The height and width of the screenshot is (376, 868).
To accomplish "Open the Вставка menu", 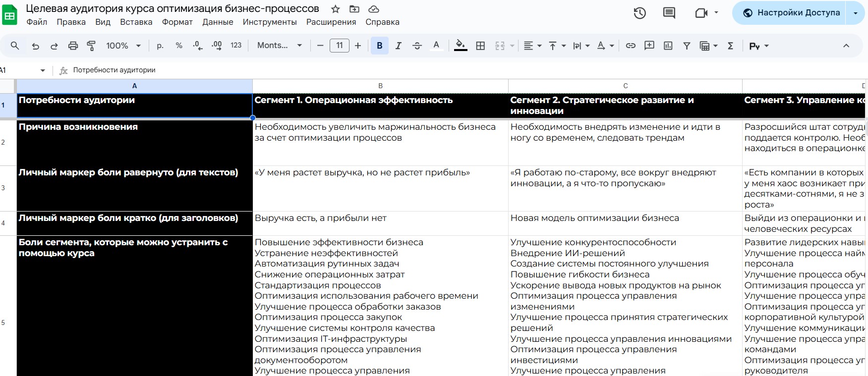I will click(x=136, y=22).
